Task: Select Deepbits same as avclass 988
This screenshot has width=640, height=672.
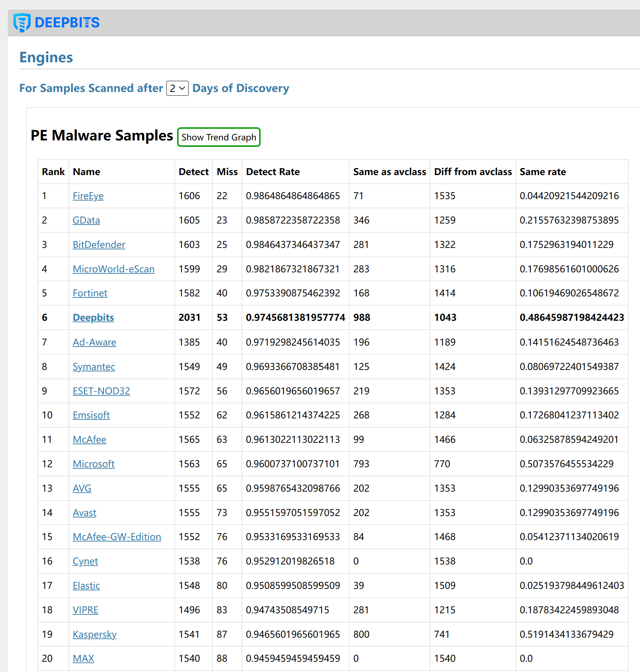Action: (x=362, y=317)
